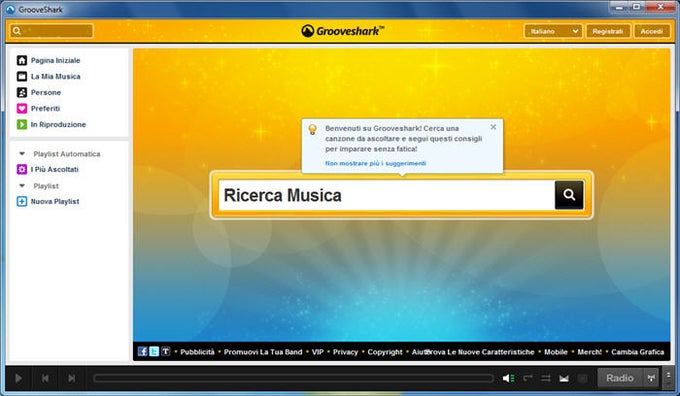The width and height of the screenshot is (680, 396).
Task: Collapse the Playlist Automatica section
Action: (x=22, y=154)
